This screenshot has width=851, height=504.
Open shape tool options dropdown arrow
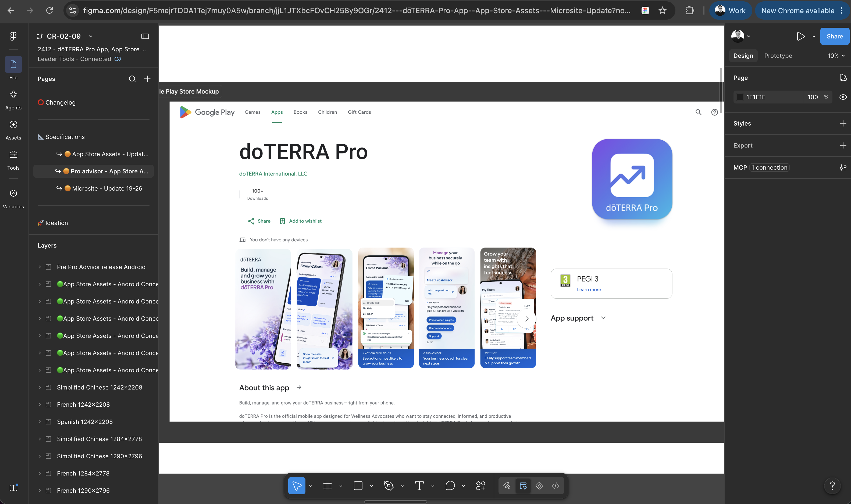[x=371, y=486]
